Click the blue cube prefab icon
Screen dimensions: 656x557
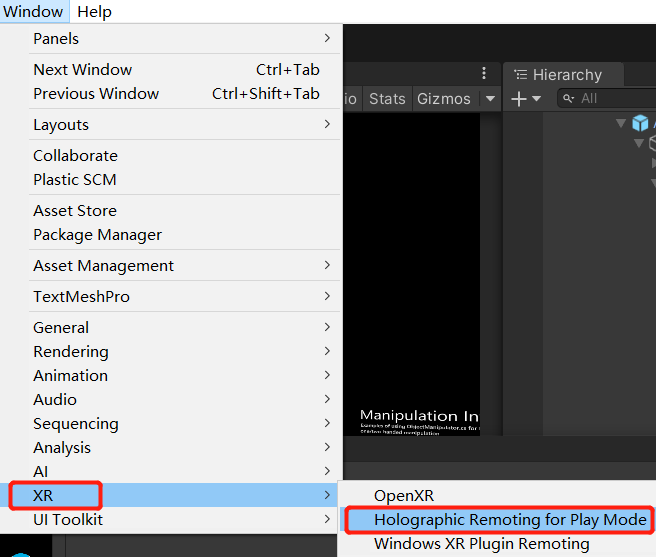[640, 123]
